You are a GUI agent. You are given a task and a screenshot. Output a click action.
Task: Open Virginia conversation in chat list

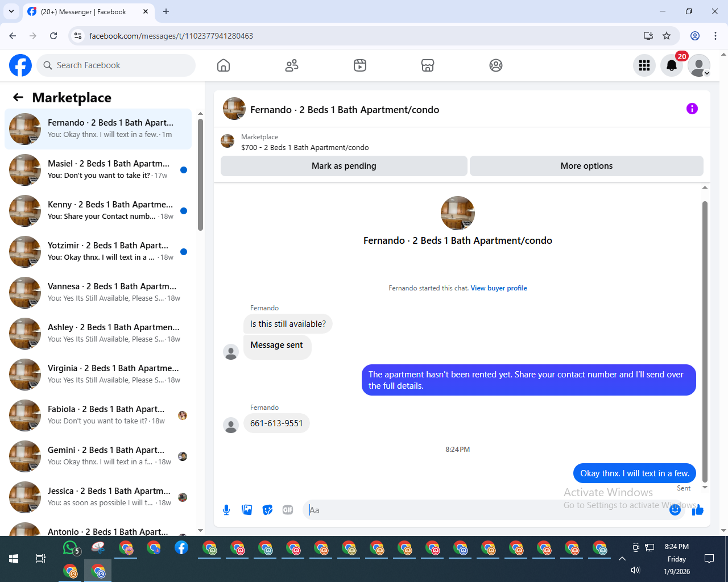[x=98, y=375]
